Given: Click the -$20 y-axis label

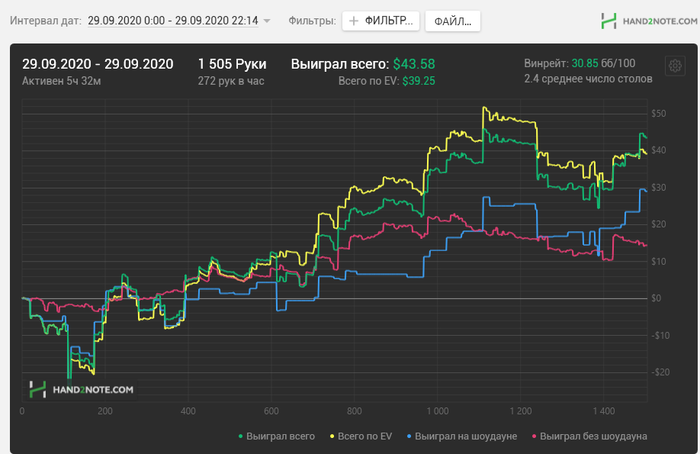Looking at the screenshot, I should click(660, 372).
